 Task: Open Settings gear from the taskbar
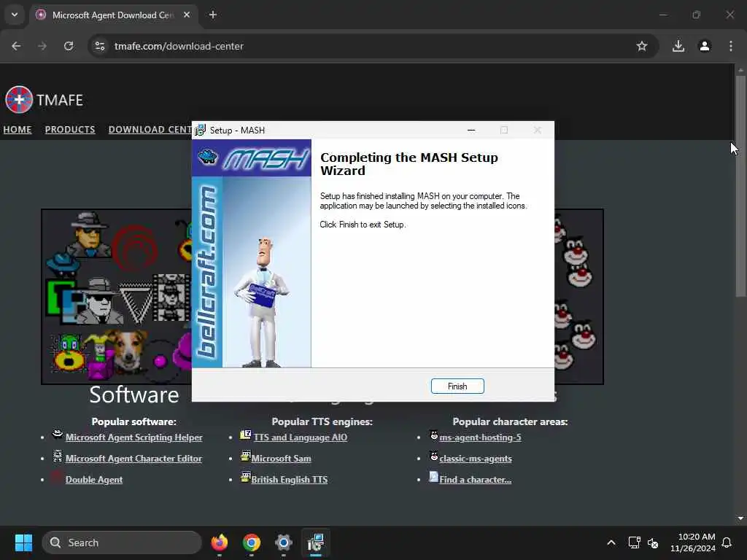(x=284, y=542)
